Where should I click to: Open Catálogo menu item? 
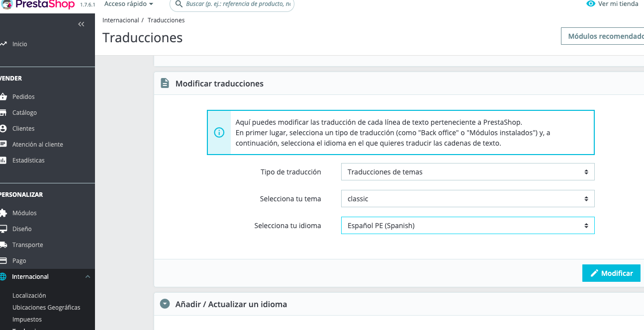point(24,113)
